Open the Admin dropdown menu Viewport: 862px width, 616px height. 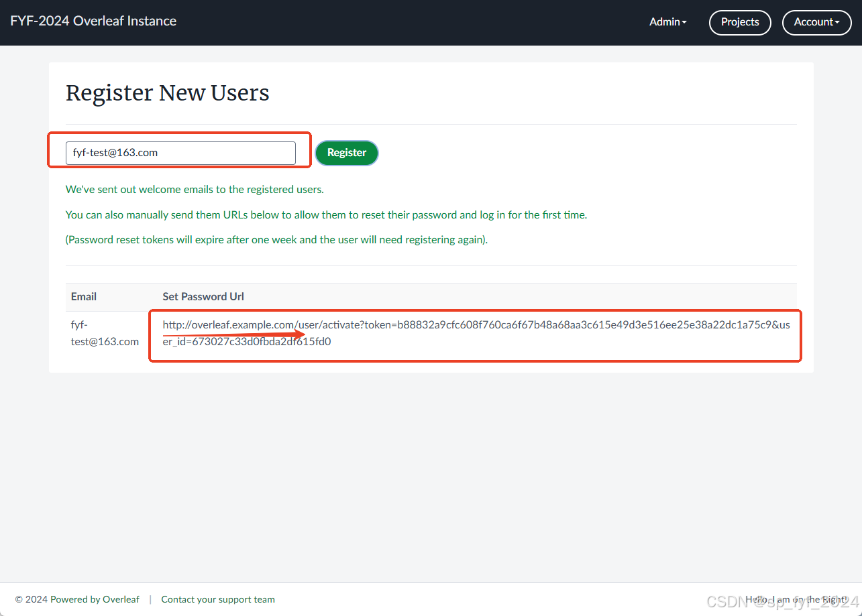point(667,22)
